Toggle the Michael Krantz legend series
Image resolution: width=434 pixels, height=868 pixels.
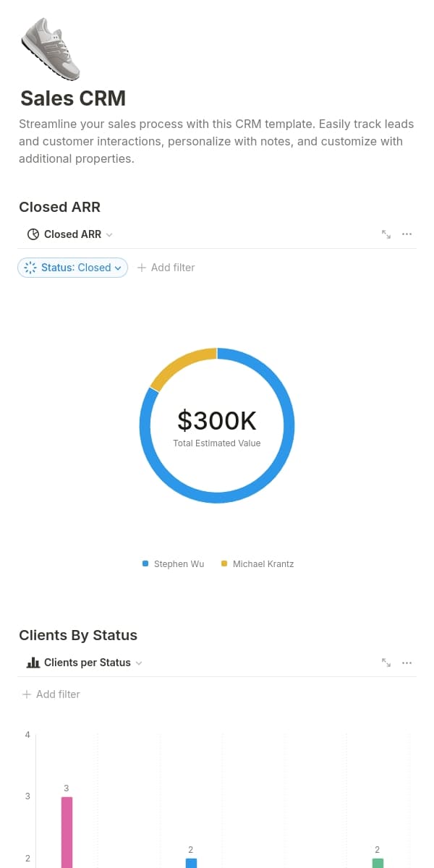click(x=257, y=563)
